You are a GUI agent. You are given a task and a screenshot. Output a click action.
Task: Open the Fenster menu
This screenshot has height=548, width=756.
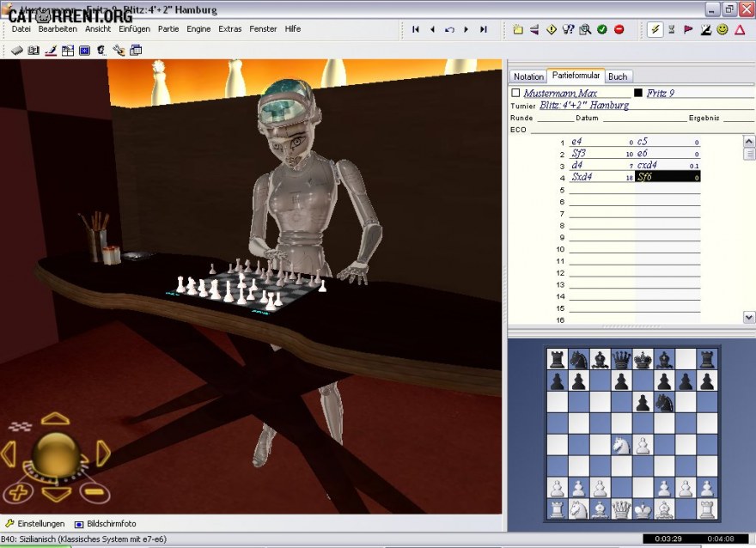[263, 29]
